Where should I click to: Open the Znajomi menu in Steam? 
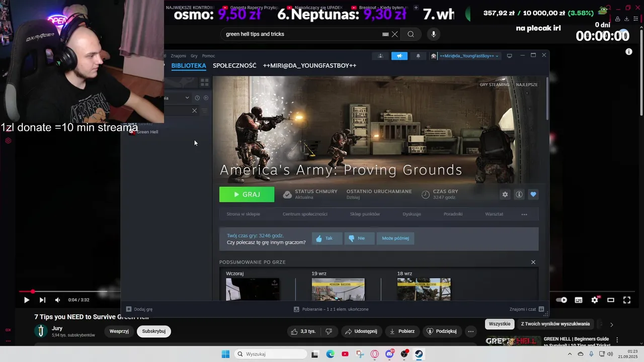(178, 56)
